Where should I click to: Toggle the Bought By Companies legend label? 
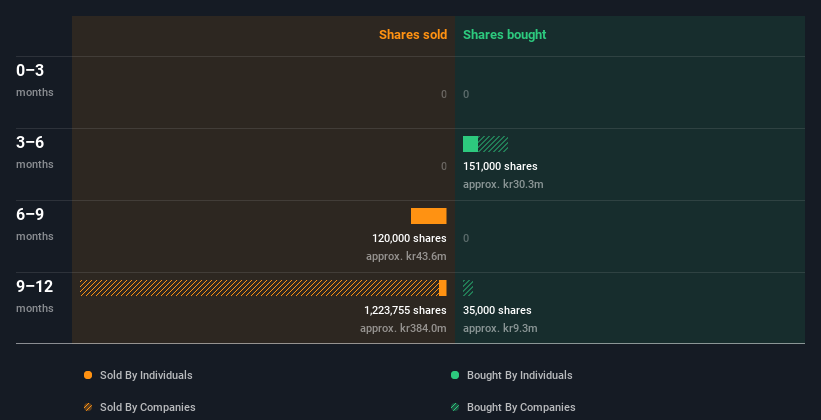[x=521, y=407]
